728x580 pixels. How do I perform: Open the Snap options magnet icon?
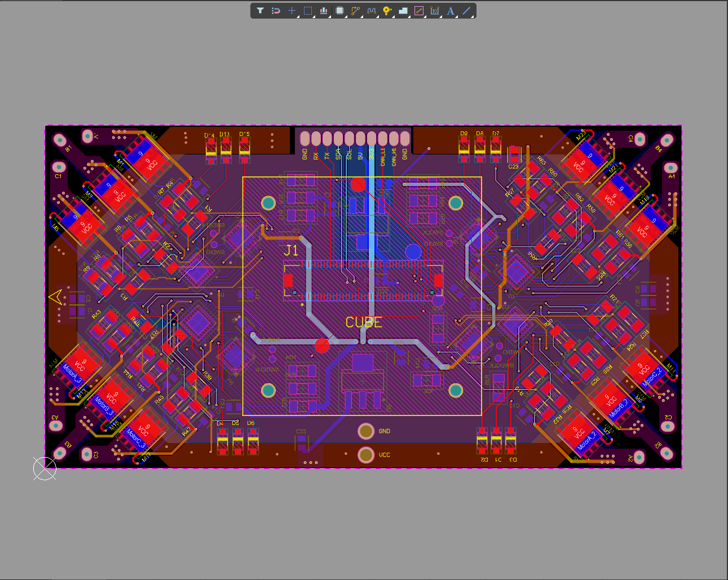click(x=276, y=11)
